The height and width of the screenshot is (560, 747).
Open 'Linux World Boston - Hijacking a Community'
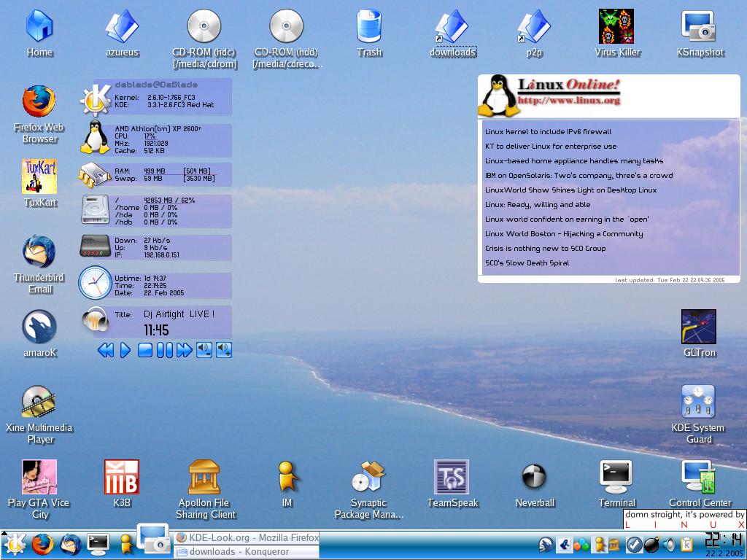tap(564, 234)
